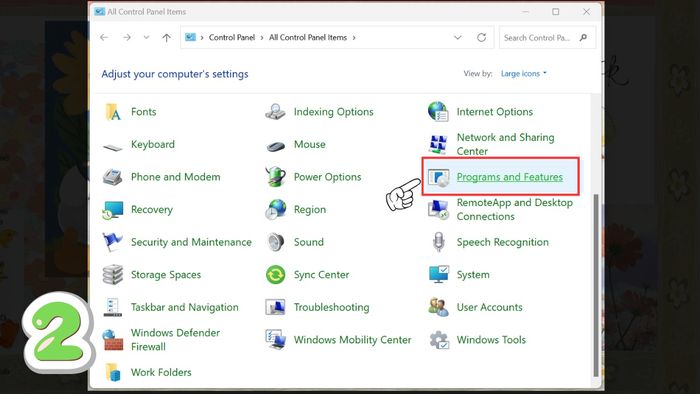Open Windows Mobility Center icon
Screen dimensions: 700x394
pos(275,340)
